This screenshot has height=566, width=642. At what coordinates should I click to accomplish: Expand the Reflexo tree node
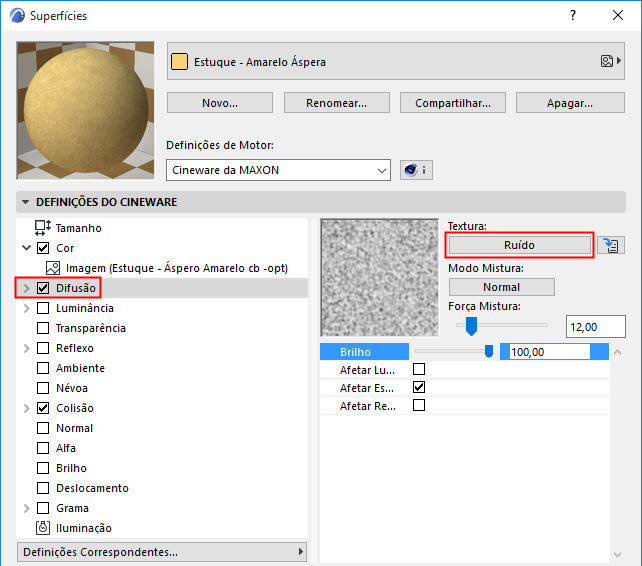[x=27, y=348]
